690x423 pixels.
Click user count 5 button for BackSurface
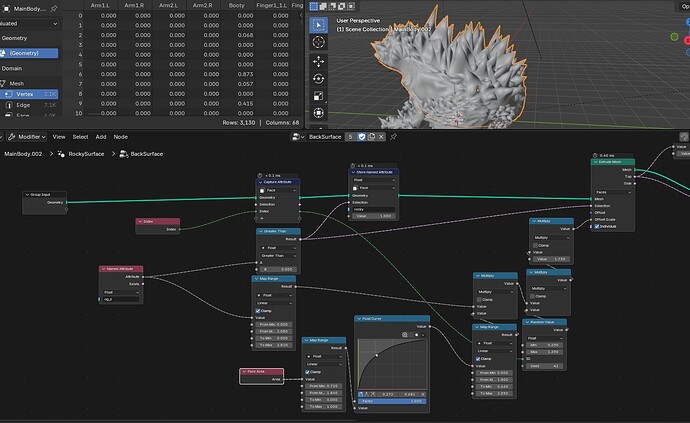pyautogui.click(x=350, y=137)
